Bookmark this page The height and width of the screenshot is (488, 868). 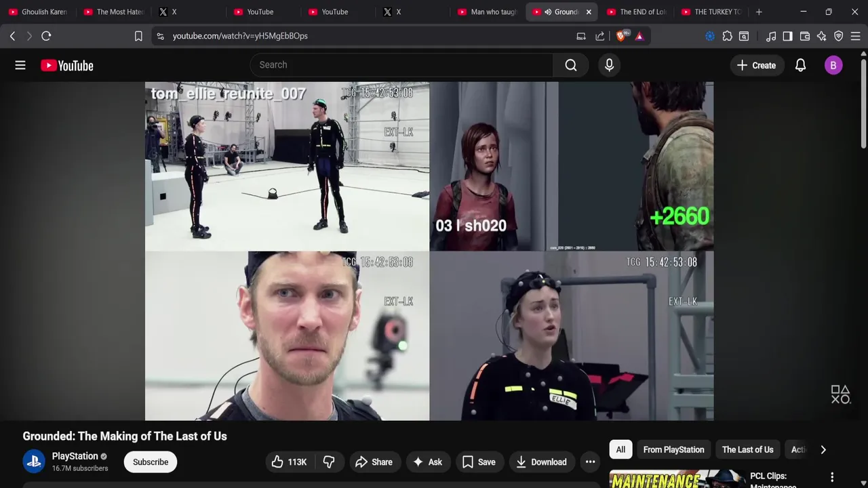tap(138, 36)
